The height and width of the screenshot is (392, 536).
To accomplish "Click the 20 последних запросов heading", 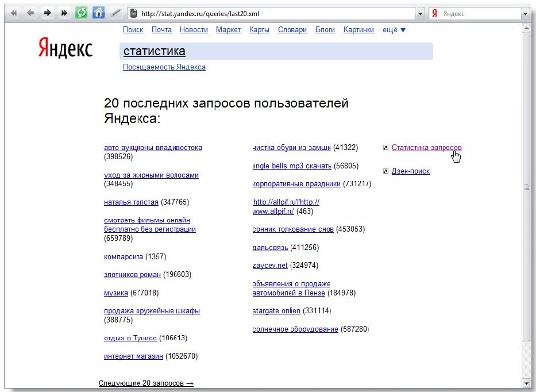I will 226,111.
